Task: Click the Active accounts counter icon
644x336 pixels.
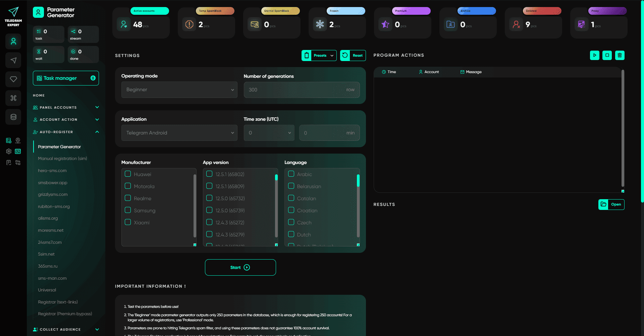Action: coord(124,24)
